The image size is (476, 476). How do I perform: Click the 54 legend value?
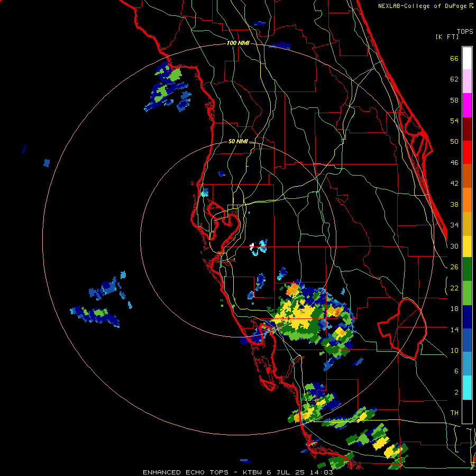click(x=454, y=121)
